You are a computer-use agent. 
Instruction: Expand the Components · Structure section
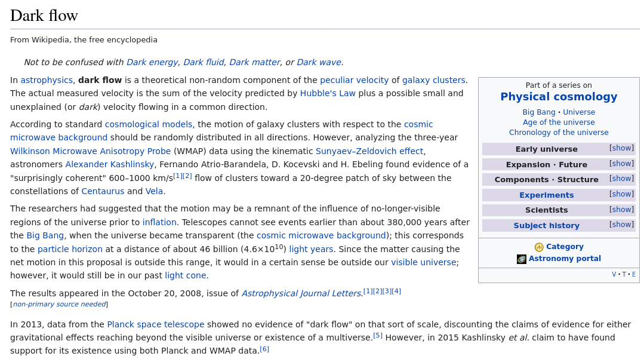pyautogui.click(x=621, y=179)
